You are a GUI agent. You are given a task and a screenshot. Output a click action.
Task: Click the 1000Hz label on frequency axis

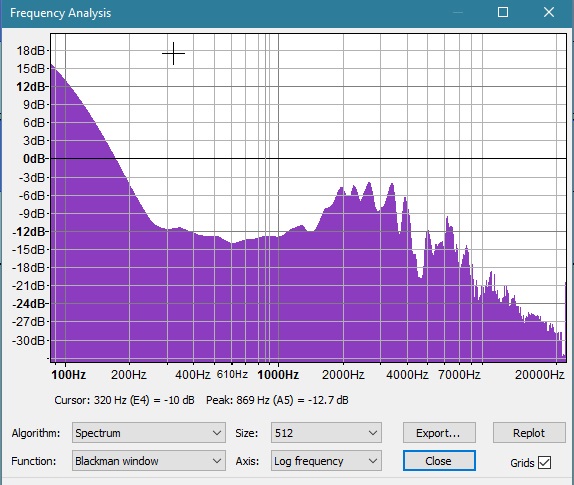(x=278, y=374)
